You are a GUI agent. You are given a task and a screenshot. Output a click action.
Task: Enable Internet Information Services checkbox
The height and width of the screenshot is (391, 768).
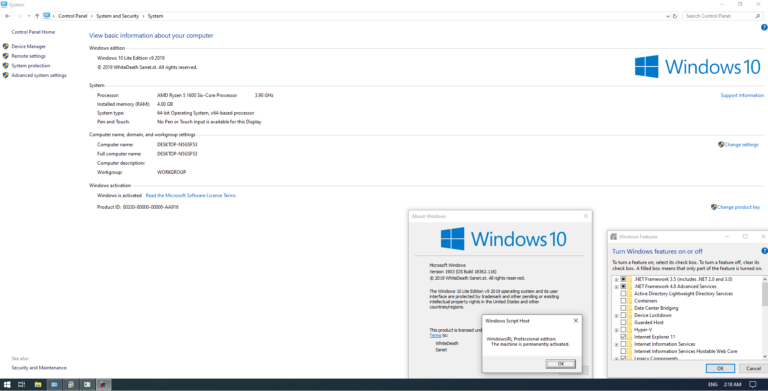click(623, 344)
